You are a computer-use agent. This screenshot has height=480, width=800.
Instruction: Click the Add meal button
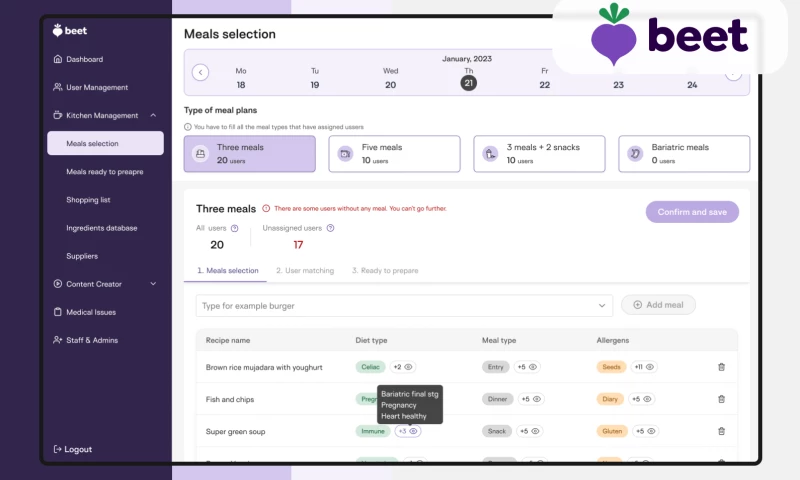(658, 305)
